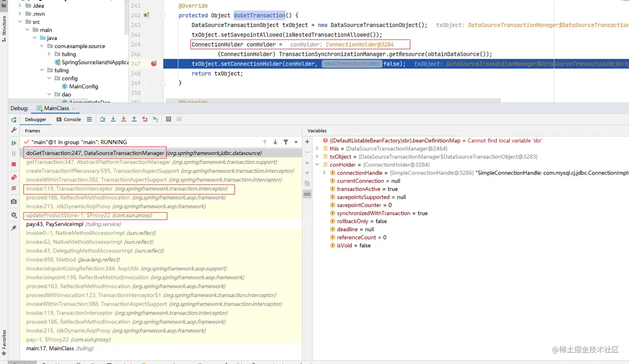Open the thread selector dropdown arrow
The height and width of the screenshot is (364, 629).
coord(296,142)
